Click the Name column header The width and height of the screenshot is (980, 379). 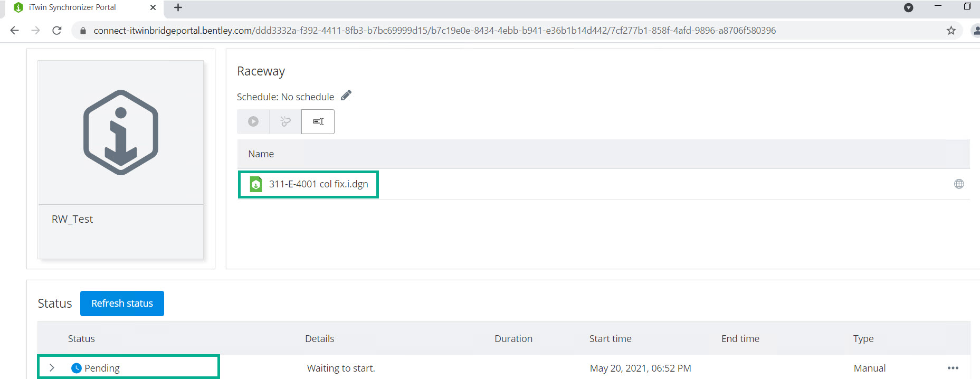[x=261, y=154]
